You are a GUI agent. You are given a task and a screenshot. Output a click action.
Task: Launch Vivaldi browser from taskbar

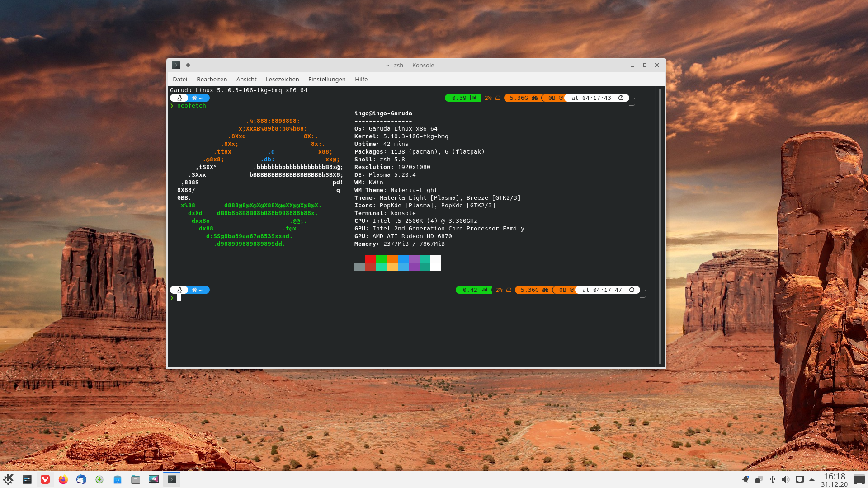pyautogui.click(x=45, y=479)
